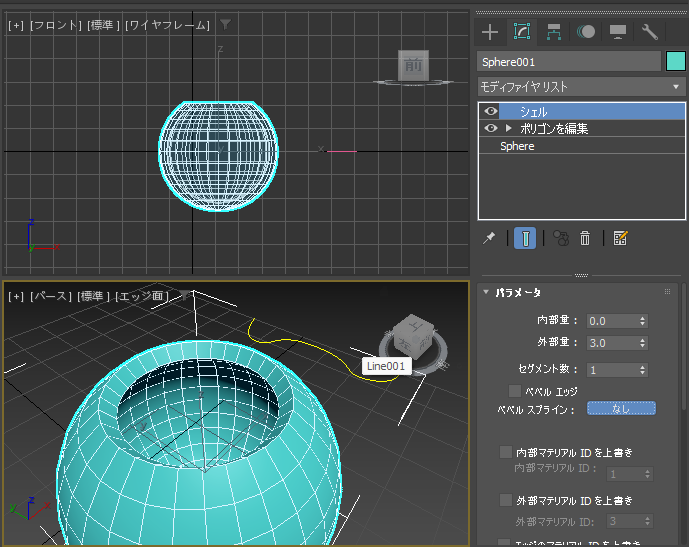Viewport: 689px width, 547px height.
Task: Switch to the Modify panel tab
Action: pos(522,32)
